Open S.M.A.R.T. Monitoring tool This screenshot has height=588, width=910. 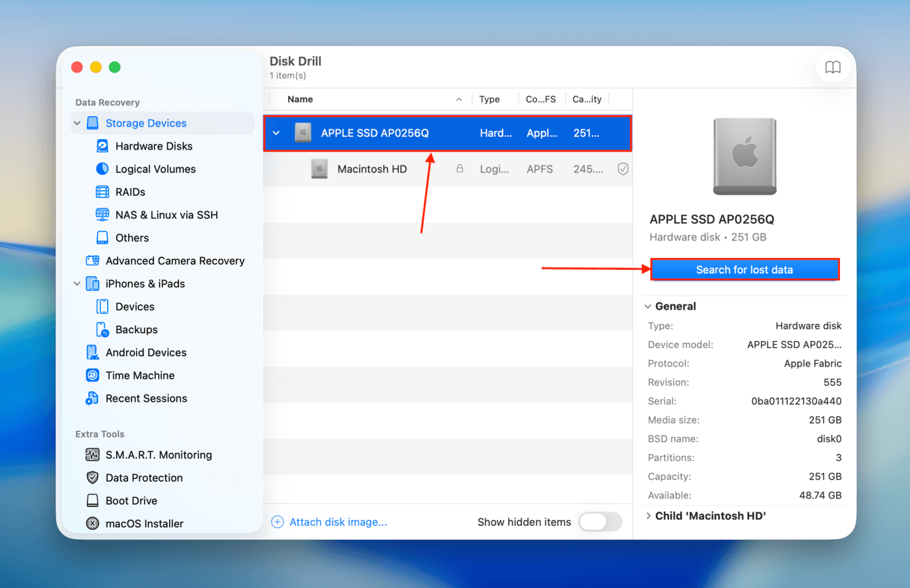(91, 454)
